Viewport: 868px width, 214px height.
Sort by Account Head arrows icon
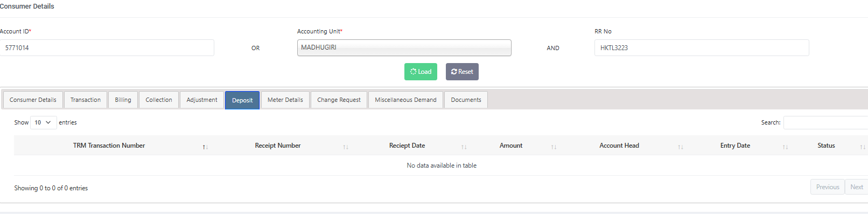(681, 147)
